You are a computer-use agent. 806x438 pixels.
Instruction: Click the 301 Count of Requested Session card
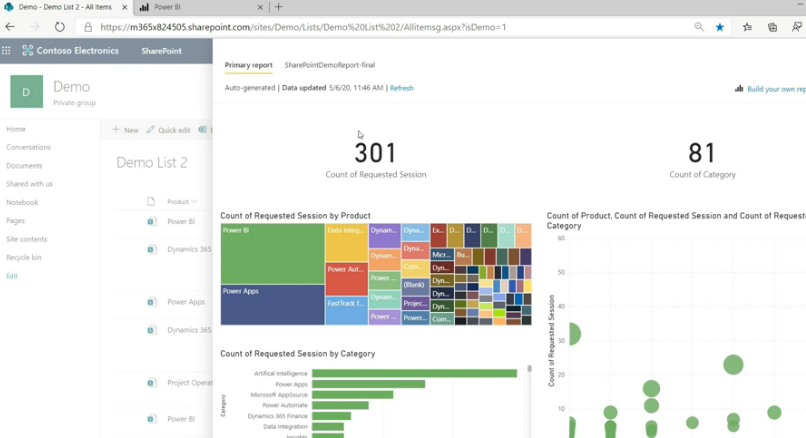[x=376, y=160]
